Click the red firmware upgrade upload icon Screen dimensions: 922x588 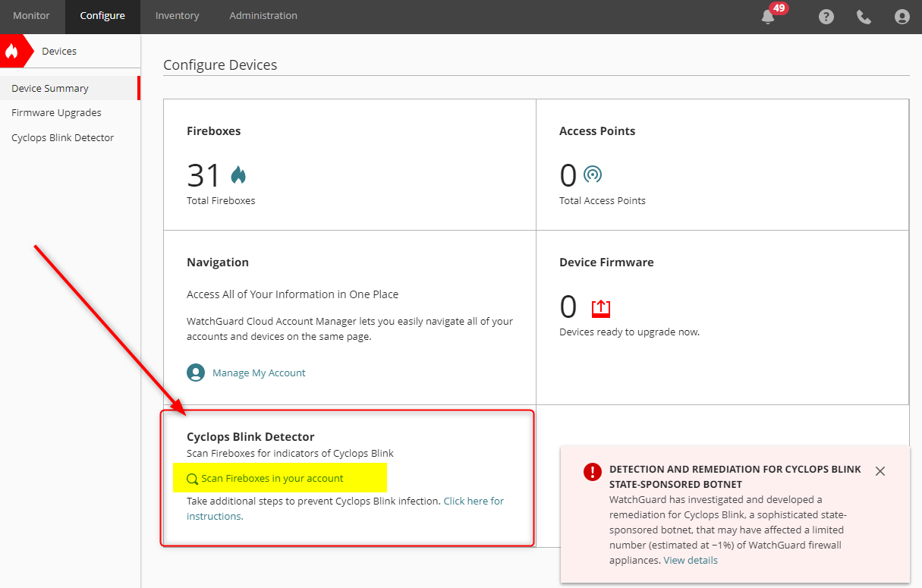click(x=600, y=308)
